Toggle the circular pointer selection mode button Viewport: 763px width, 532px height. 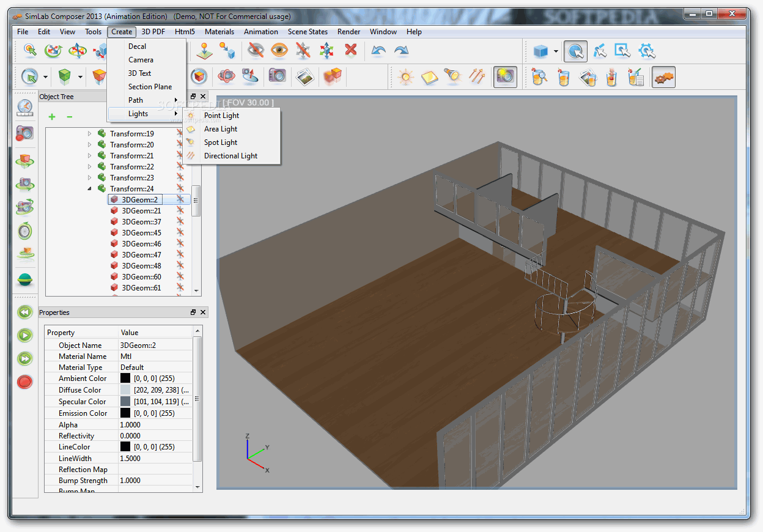point(575,51)
